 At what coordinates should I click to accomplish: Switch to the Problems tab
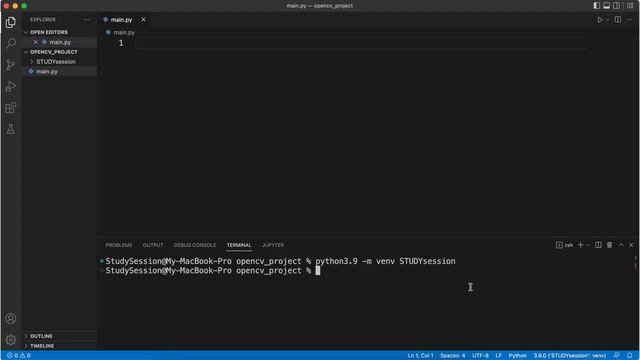coord(119,245)
